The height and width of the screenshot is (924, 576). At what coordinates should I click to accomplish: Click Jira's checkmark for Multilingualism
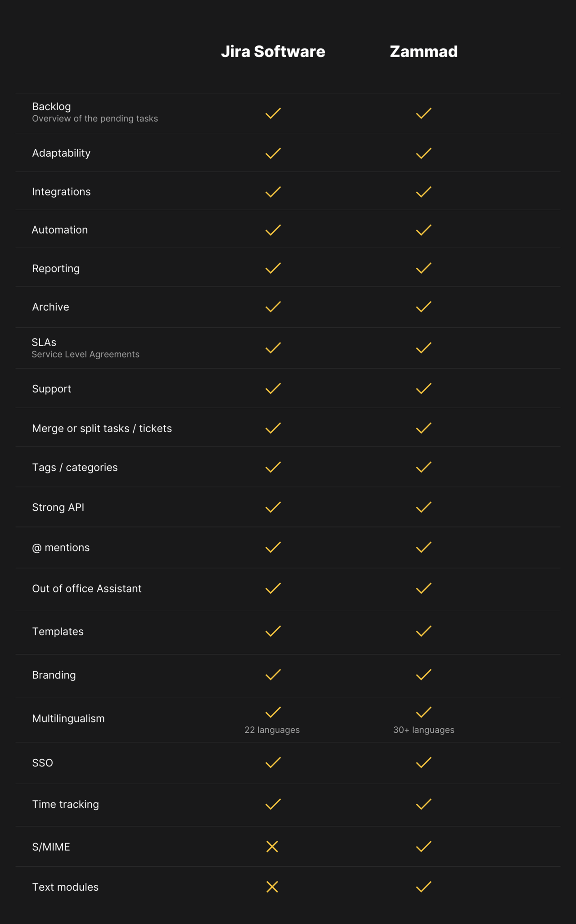(273, 712)
